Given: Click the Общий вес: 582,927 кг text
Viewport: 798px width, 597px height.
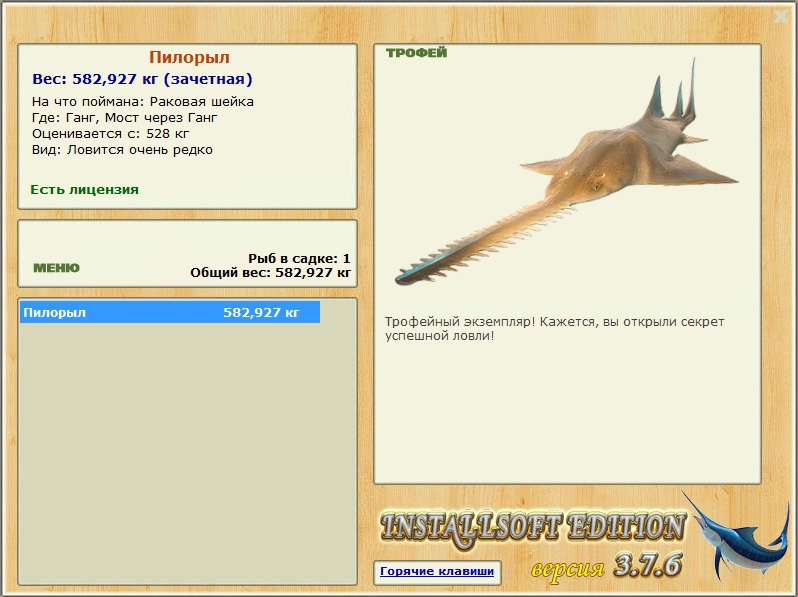Looking at the screenshot, I should pyautogui.click(x=271, y=273).
